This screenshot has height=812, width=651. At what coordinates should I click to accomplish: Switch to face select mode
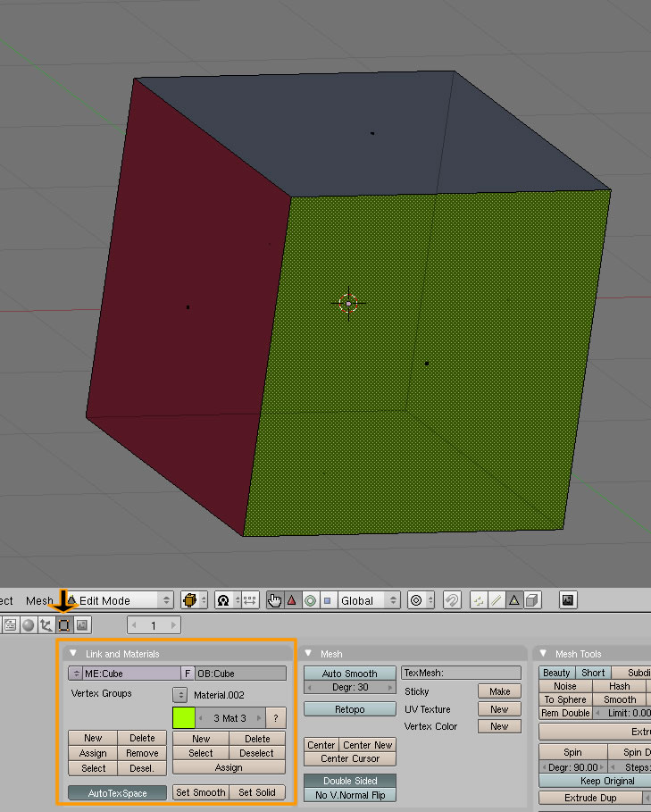pyautogui.click(x=513, y=600)
